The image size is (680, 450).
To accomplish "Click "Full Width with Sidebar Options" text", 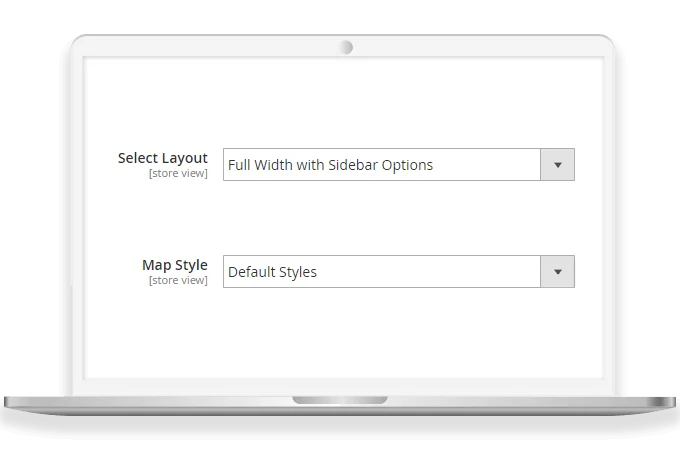I will 330,165.
